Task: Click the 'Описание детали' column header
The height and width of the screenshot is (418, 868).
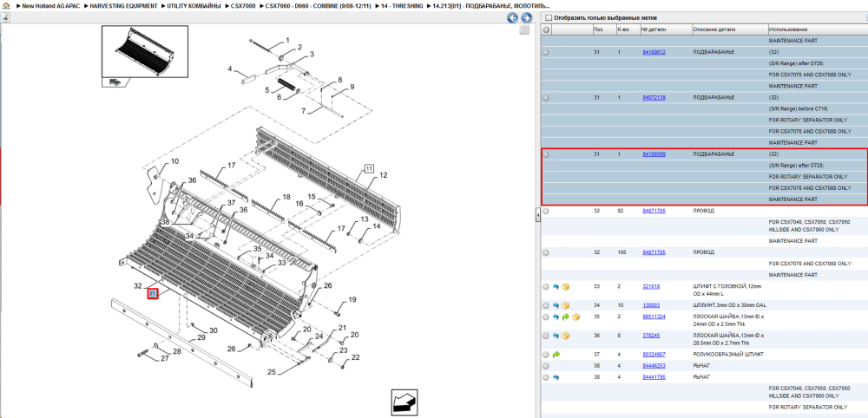Action: pyautogui.click(x=714, y=29)
